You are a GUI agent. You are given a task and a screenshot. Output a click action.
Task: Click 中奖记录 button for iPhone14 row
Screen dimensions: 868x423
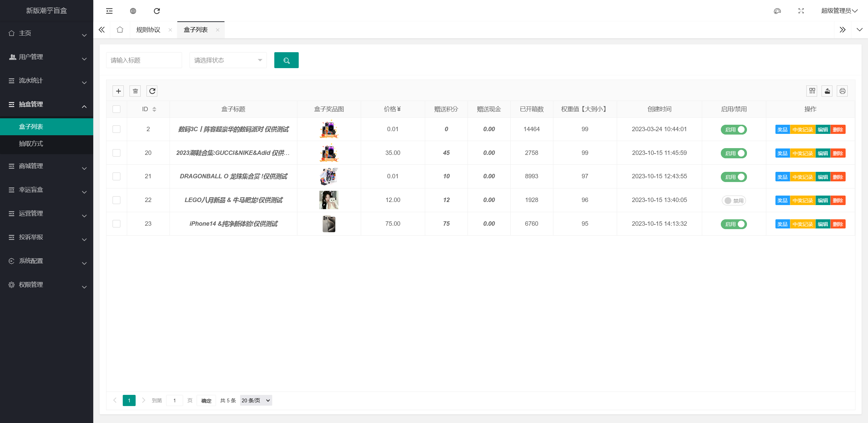pos(802,224)
